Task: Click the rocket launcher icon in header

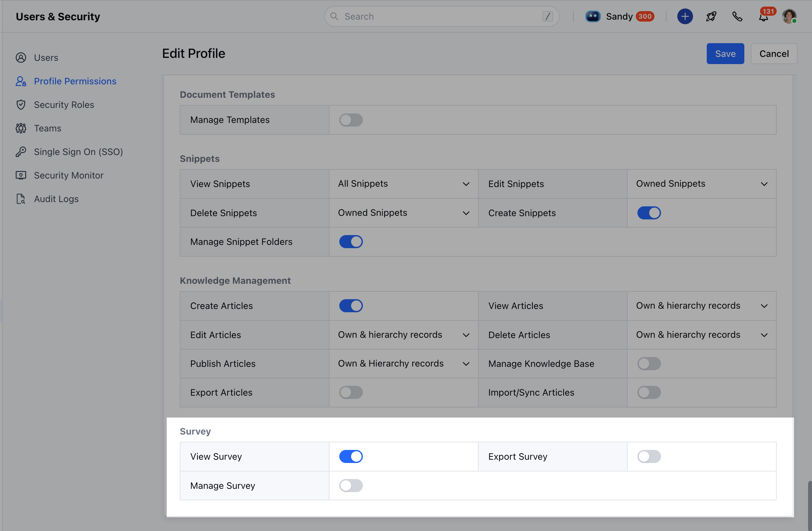Action: pos(711,16)
